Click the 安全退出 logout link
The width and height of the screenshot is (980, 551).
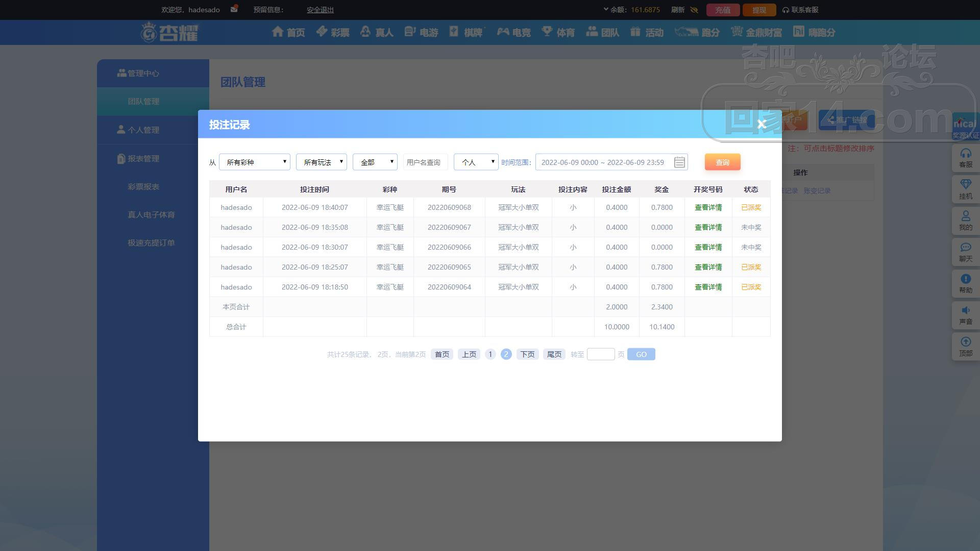coord(320,10)
